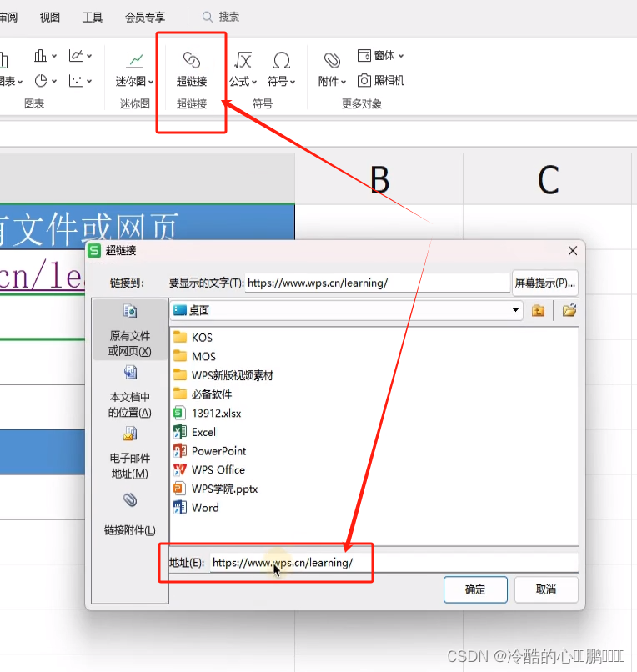Click the 取消 button

click(546, 589)
